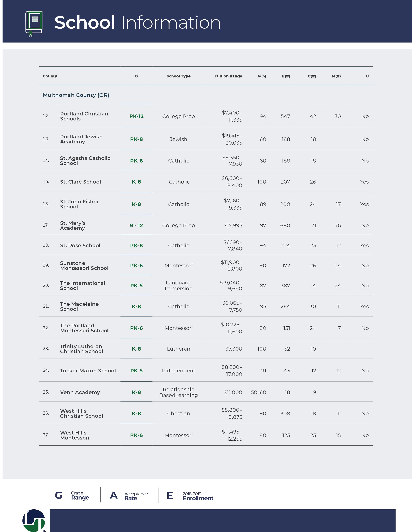The image size is (412, 532).
Task: Open The International School entry
Action: click(83, 286)
